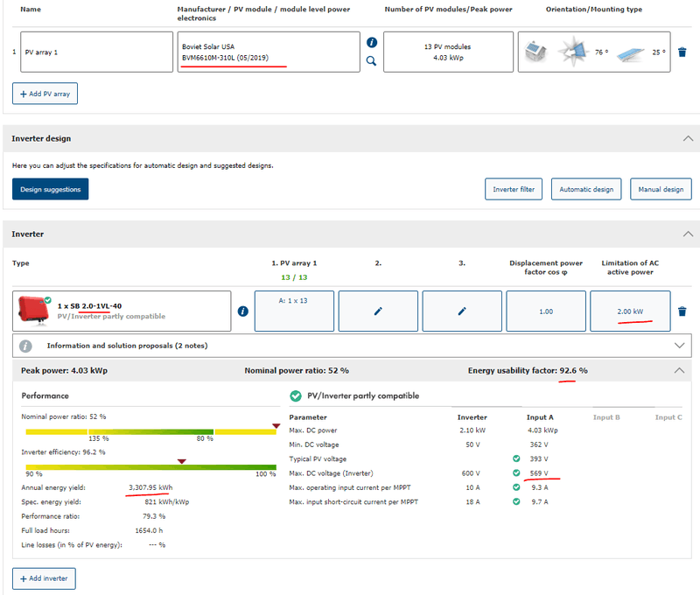Delete PV array 1 with trash icon
The image size is (700, 595).
pyautogui.click(x=682, y=52)
